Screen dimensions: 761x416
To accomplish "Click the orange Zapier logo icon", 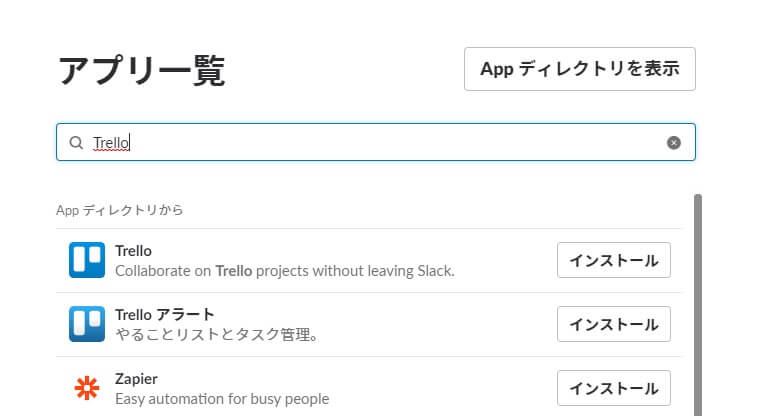I will (87, 388).
